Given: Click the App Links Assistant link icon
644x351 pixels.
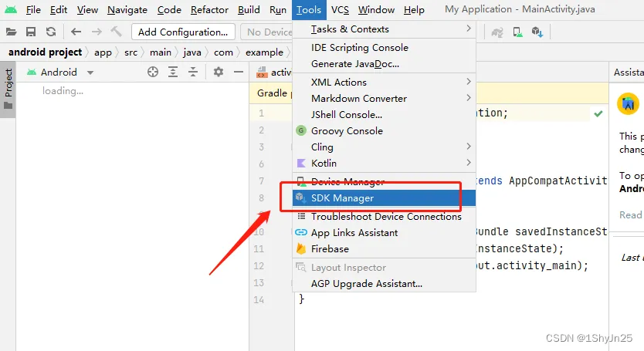Looking at the screenshot, I should pyautogui.click(x=301, y=233).
